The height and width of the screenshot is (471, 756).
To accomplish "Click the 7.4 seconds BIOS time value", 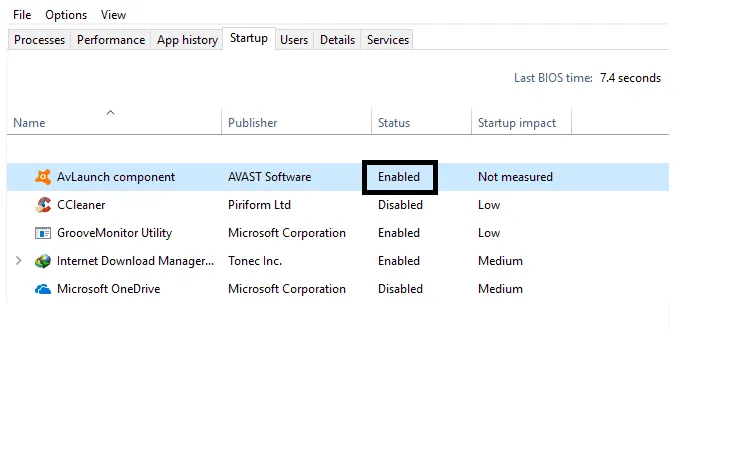I will (x=630, y=78).
